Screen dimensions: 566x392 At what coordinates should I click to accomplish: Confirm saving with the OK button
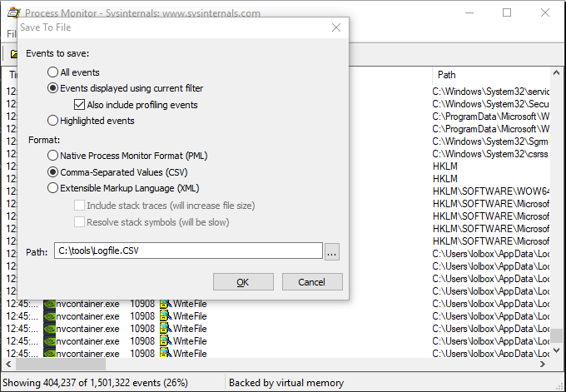tap(243, 282)
